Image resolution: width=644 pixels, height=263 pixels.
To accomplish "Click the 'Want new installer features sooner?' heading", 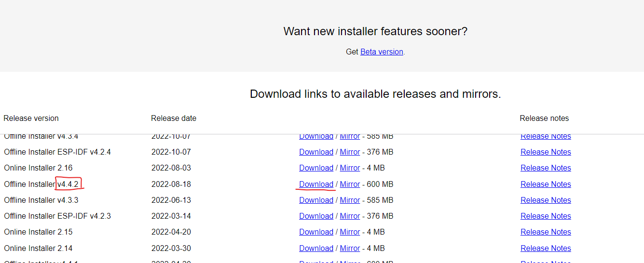I will (x=375, y=31).
